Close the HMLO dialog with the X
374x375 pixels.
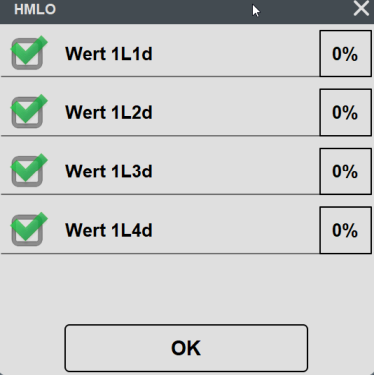click(x=361, y=8)
